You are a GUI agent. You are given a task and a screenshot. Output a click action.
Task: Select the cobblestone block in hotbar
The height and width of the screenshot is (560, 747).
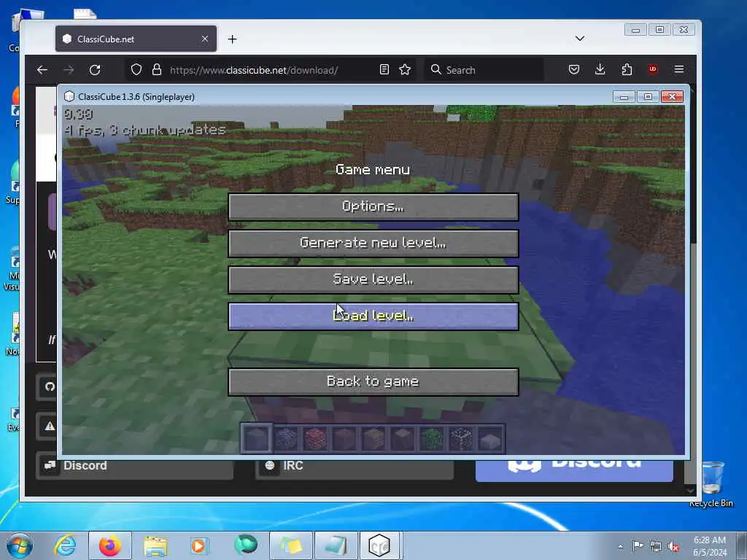coord(286,438)
